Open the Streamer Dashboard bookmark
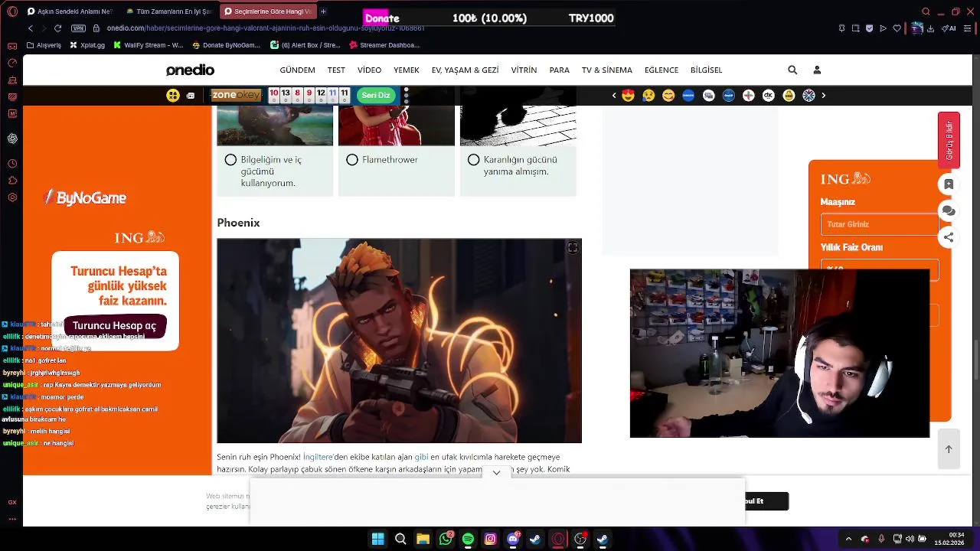The image size is (980, 551). 384,45
